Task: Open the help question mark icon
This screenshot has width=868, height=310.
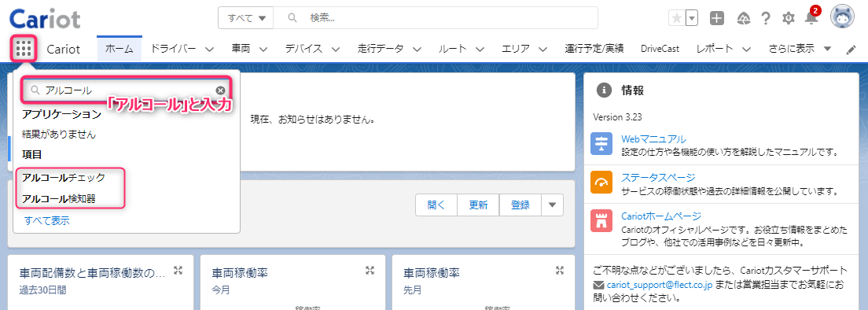Action: (x=766, y=18)
